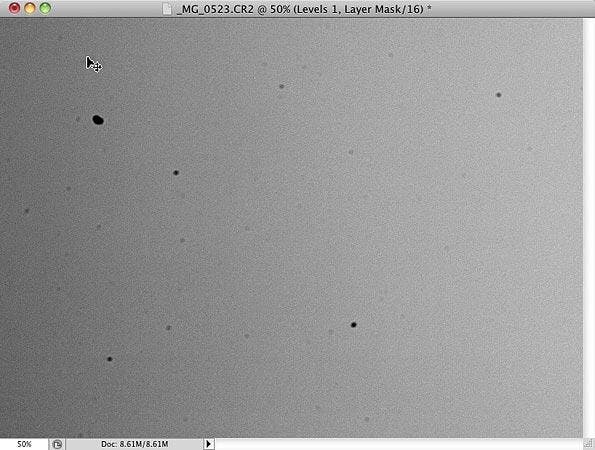The image size is (595, 450).
Task: Close the _MG_0523.CR2 document window
Action: point(14,8)
